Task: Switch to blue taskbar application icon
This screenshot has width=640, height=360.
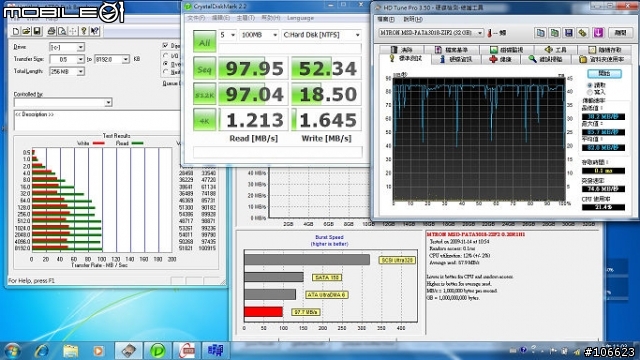Action: [216, 351]
